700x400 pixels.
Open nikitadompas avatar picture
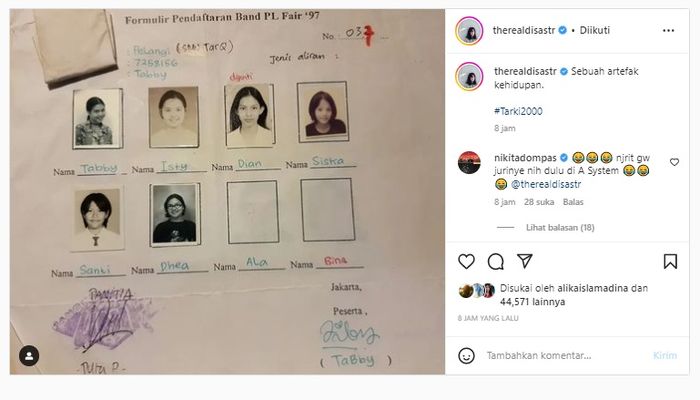469,162
